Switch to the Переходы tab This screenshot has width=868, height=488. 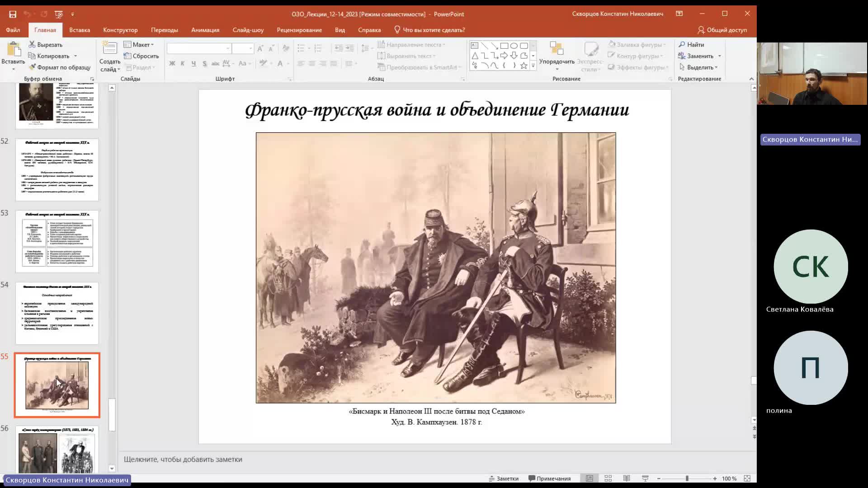165,30
